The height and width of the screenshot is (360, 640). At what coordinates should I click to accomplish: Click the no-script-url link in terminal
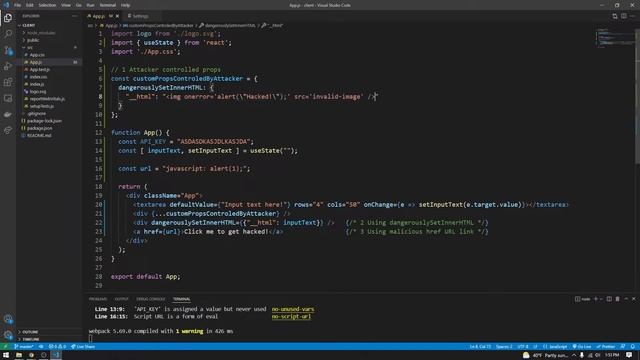tap(291, 316)
